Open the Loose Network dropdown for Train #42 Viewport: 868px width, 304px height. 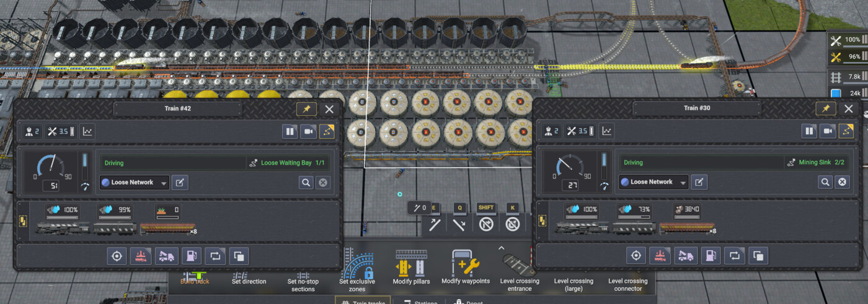point(134,183)
